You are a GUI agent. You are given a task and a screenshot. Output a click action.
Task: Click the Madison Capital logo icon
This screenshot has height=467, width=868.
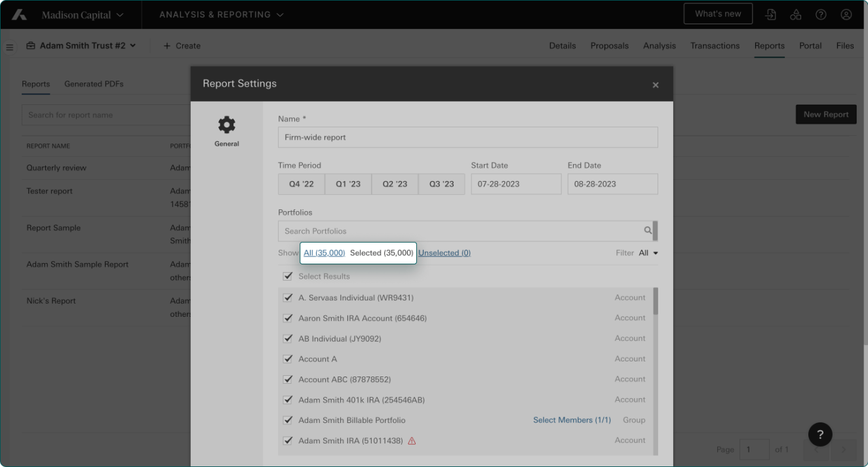click(x=19, y=14)
